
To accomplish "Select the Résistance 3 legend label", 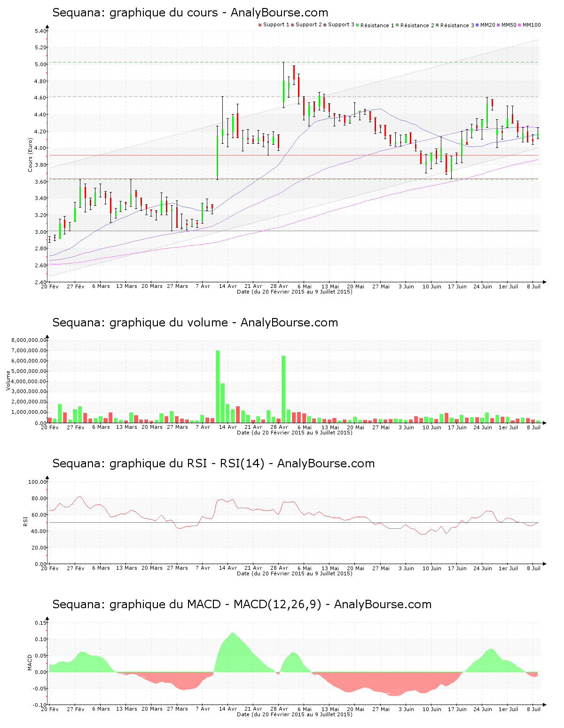I will point(457,25).
